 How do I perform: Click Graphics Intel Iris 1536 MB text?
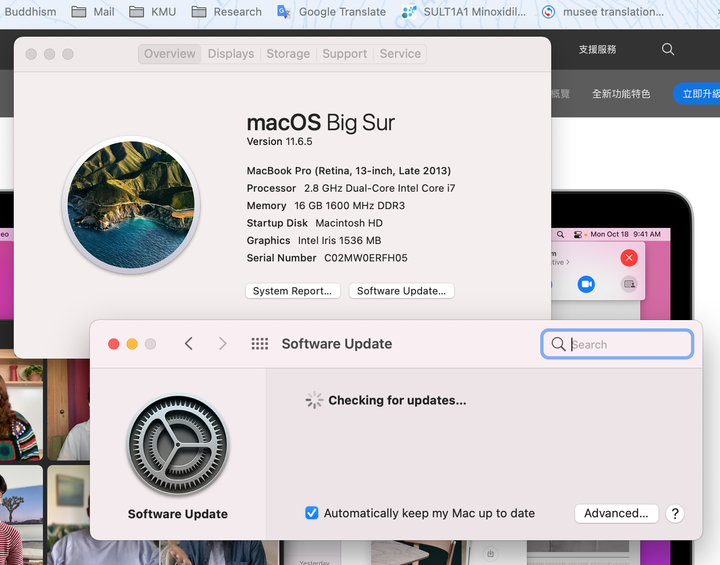click(x=314, y=240)
